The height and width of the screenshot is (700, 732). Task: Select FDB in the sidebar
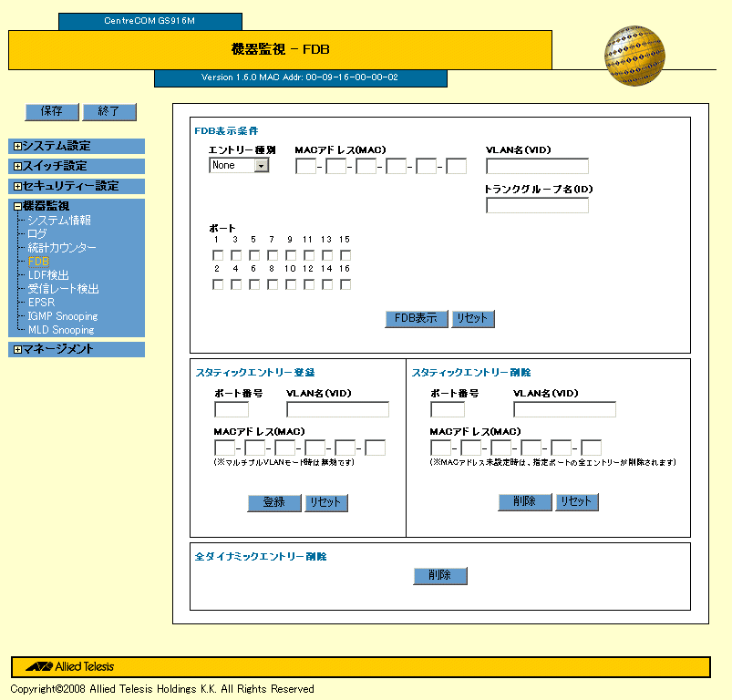pos(38,262)
